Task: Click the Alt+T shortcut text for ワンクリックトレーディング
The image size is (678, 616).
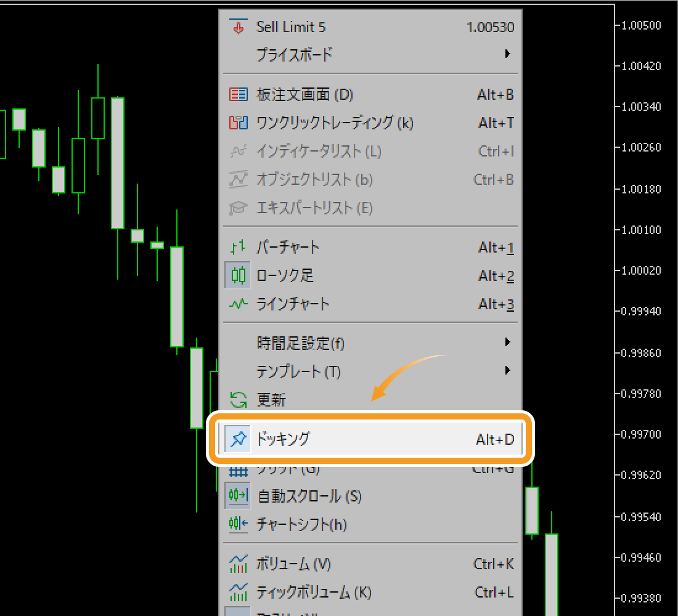Action: point(496,123)
